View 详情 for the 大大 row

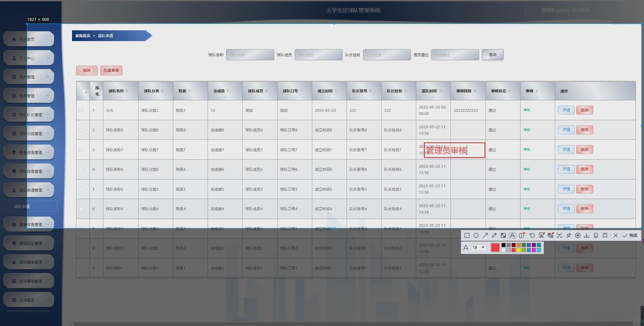pyautogui.click(x=566, y=110)
